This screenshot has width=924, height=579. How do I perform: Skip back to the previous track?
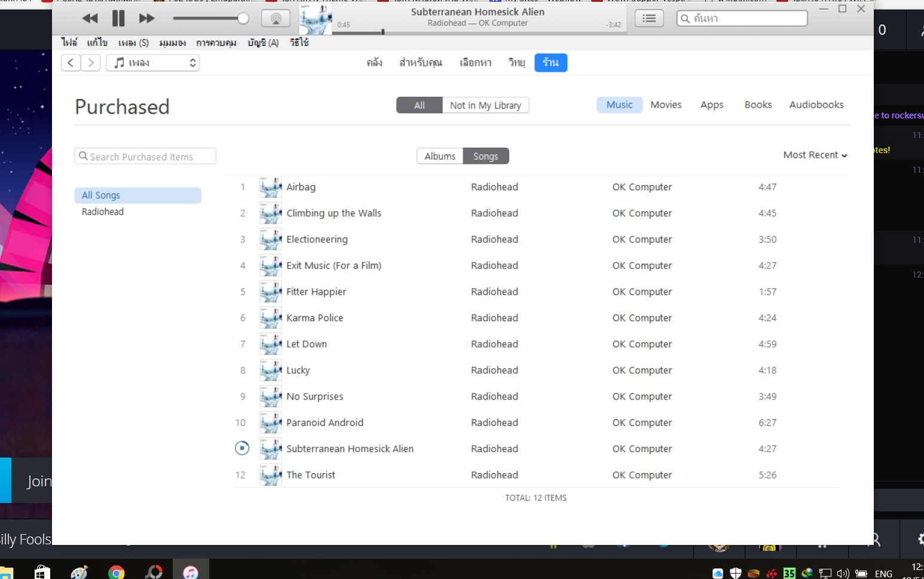pyautogui.click(x=90, y=19)
